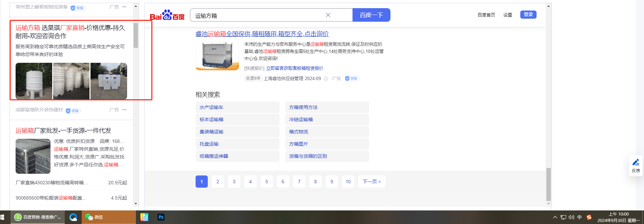This screenshot has width=644, height=224.
Task: Click the left panel's vertical scrollbar thumb
Action: pyautogui.click(x=136, y=35)
